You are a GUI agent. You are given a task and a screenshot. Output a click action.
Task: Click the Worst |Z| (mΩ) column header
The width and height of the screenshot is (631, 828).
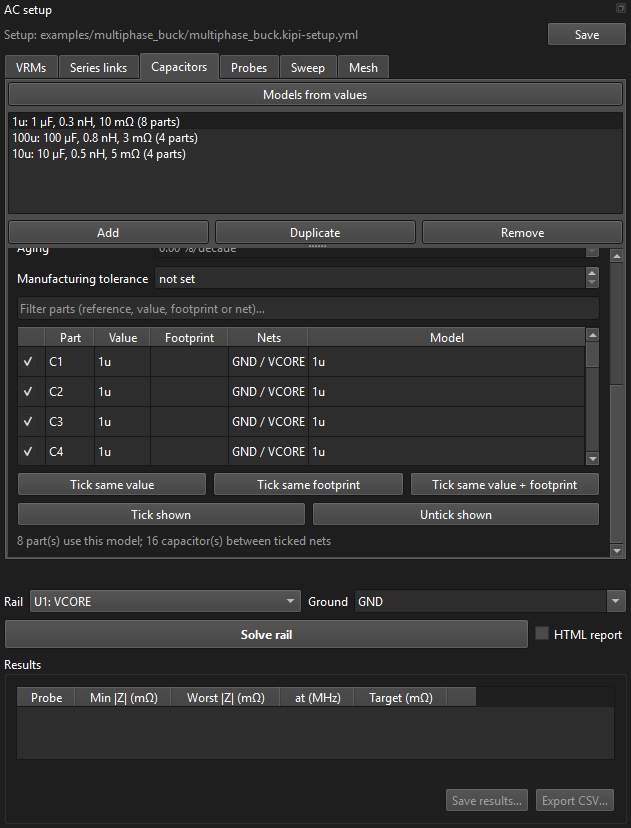(225, 698)
